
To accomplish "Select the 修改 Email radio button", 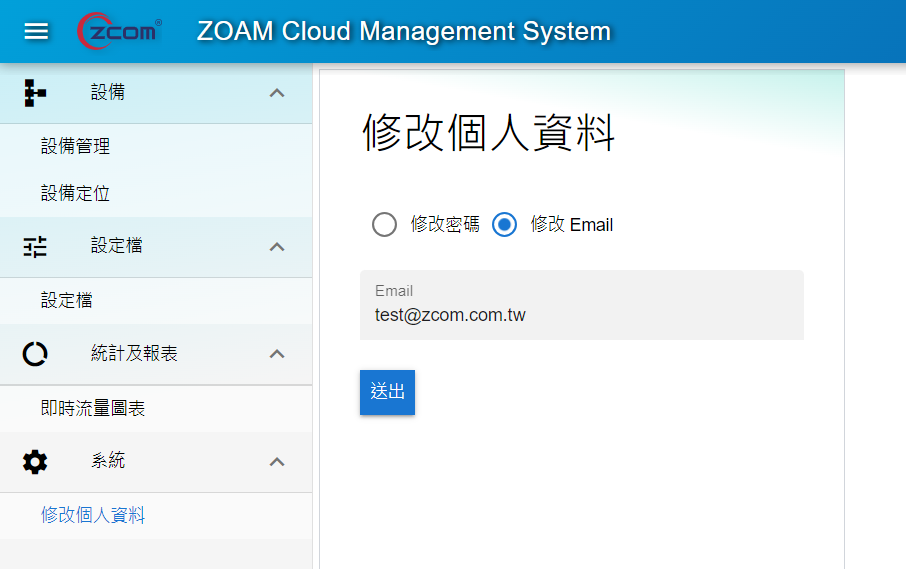I will (x=504, y=225).
